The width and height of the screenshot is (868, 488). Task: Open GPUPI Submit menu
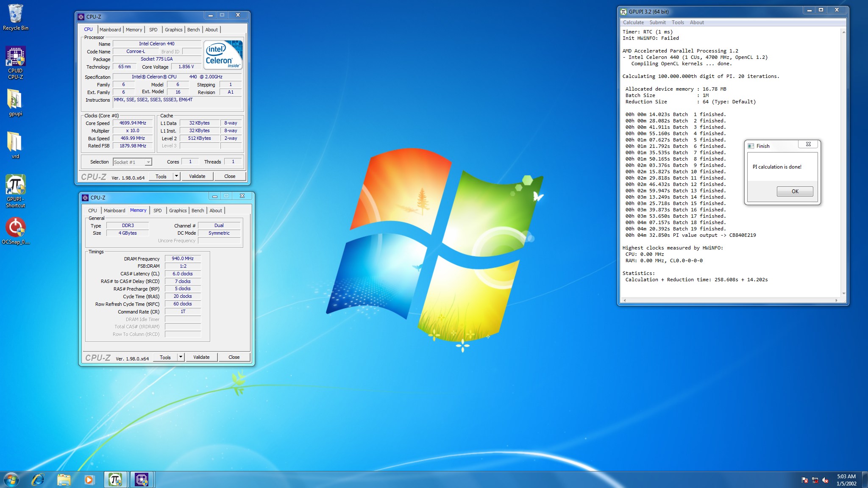click(657, 22)
